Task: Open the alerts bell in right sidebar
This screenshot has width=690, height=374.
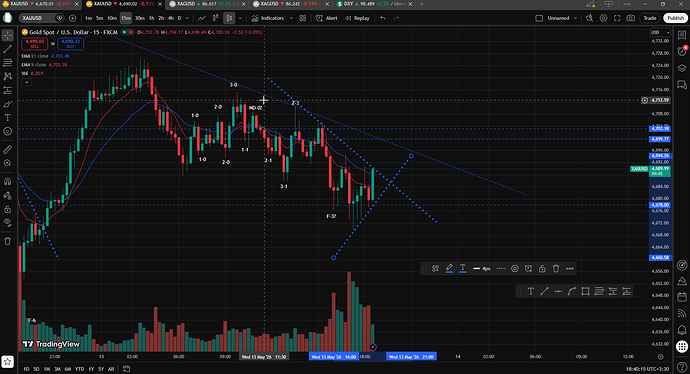Action: pyautogui.click(x=682, y=329)
